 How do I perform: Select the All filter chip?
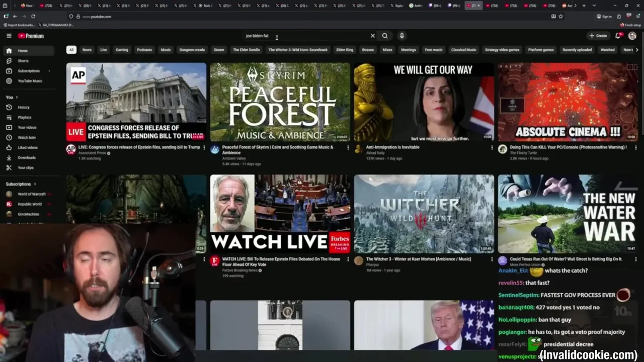click(x=71, y=50)
